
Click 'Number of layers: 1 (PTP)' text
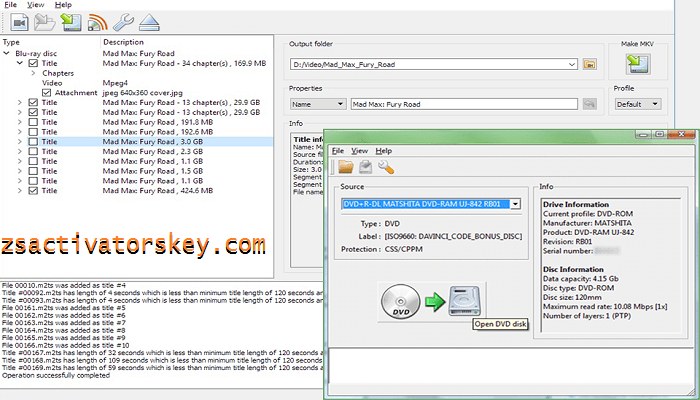tap(587, 316)
